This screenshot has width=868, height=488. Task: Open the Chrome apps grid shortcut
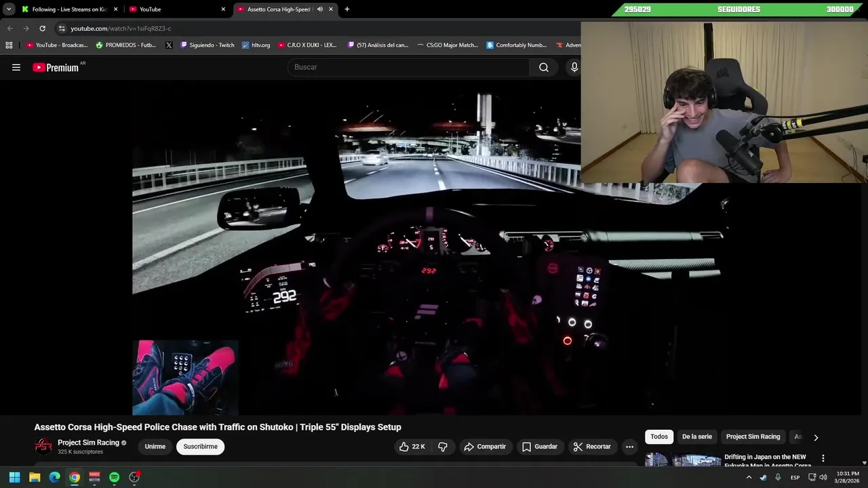(9, 45)
